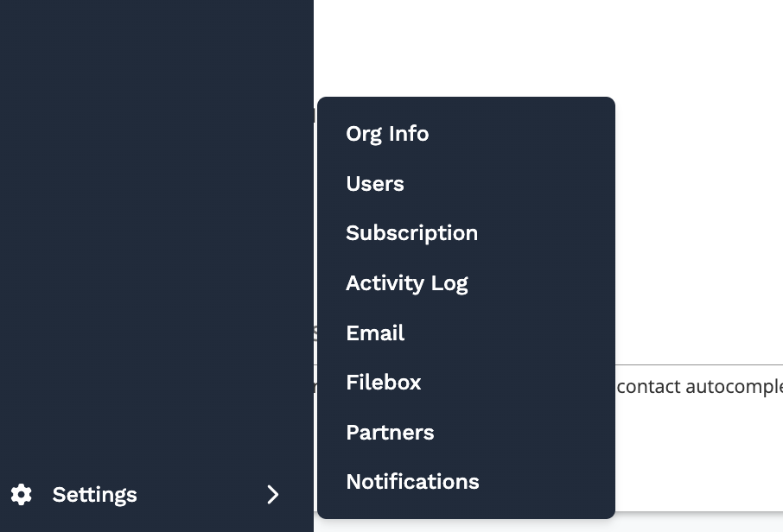Open Notifications settings

[x=412, y=482]
